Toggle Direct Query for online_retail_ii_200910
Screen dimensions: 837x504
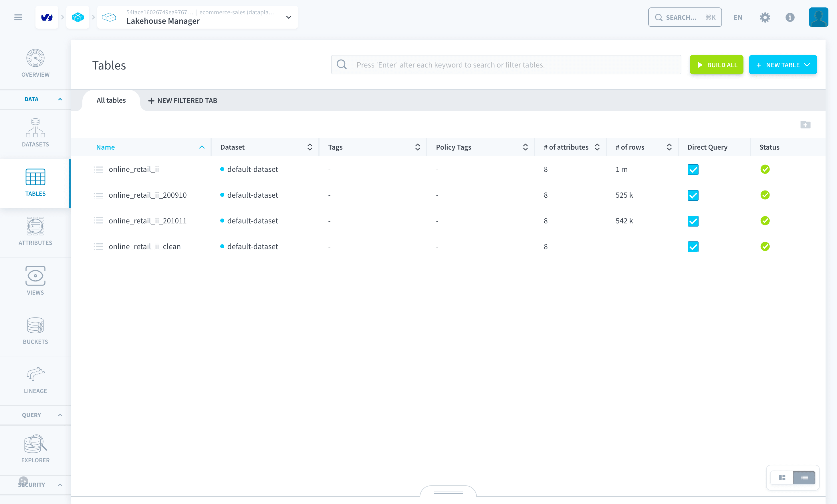click(x=693, y=195)
